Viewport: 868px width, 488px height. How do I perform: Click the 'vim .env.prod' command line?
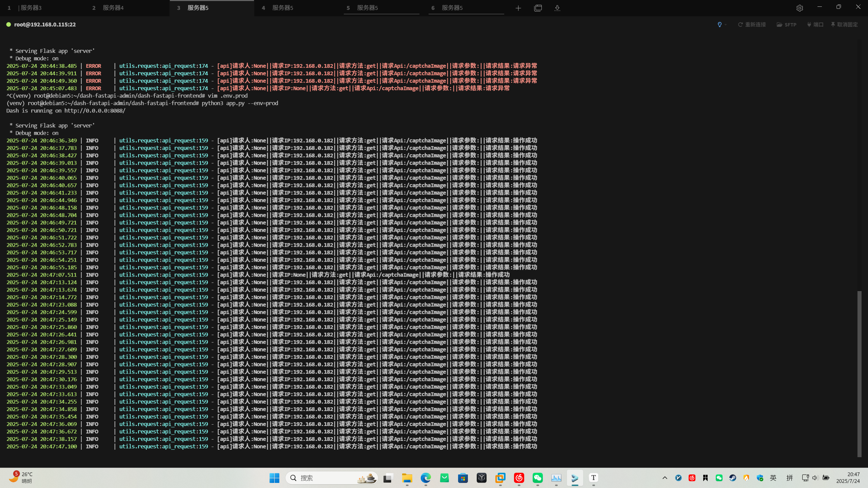tap(228, 96)
